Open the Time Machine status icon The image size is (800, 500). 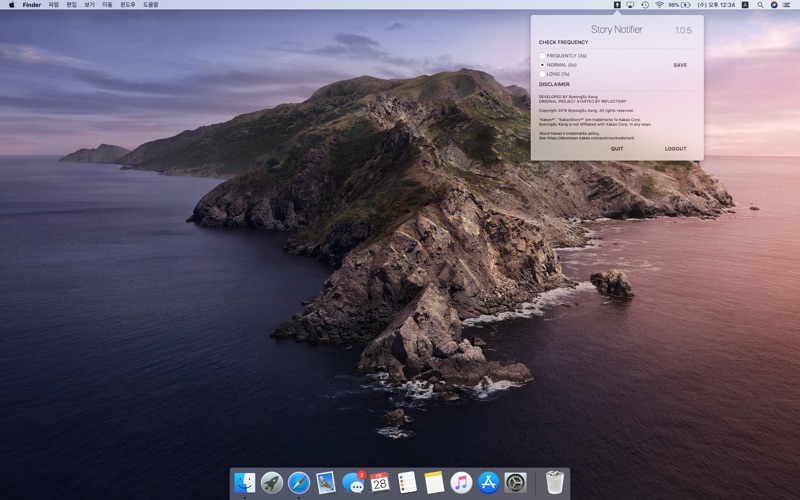pyautogui.click(x=645, y=5)
